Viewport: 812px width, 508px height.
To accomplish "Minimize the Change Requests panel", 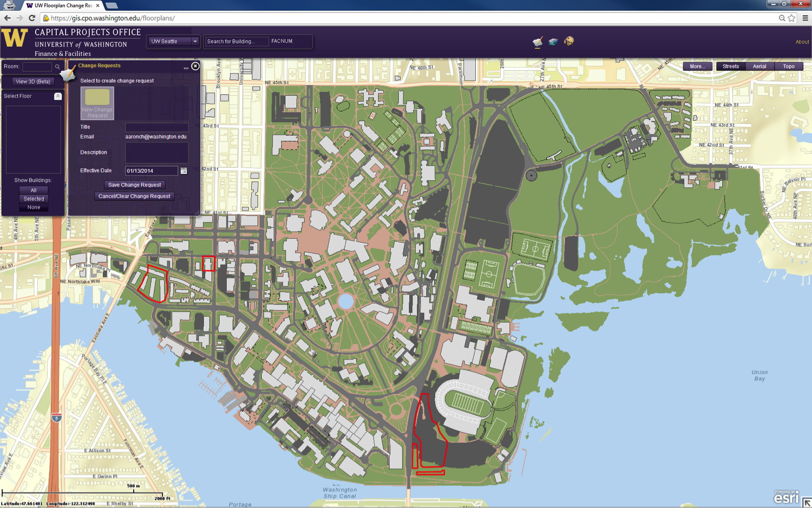I will 186,67.
